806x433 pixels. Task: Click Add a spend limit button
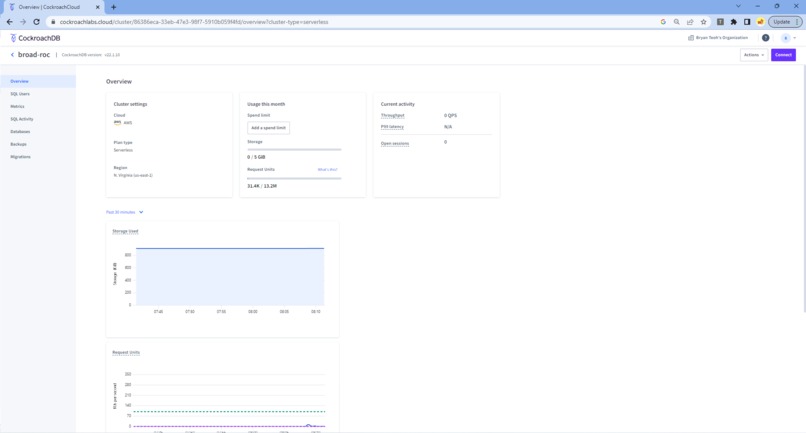point(268,128)
